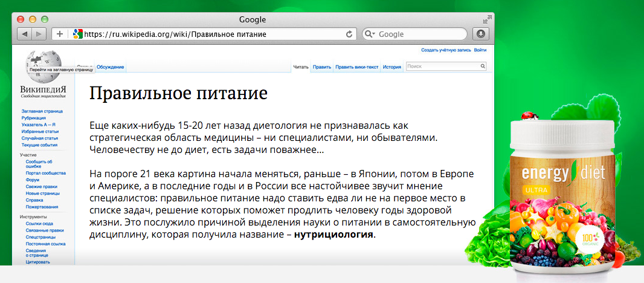
Task: Enter fullscreen using the top-right arrows icon
Action: 487,19
